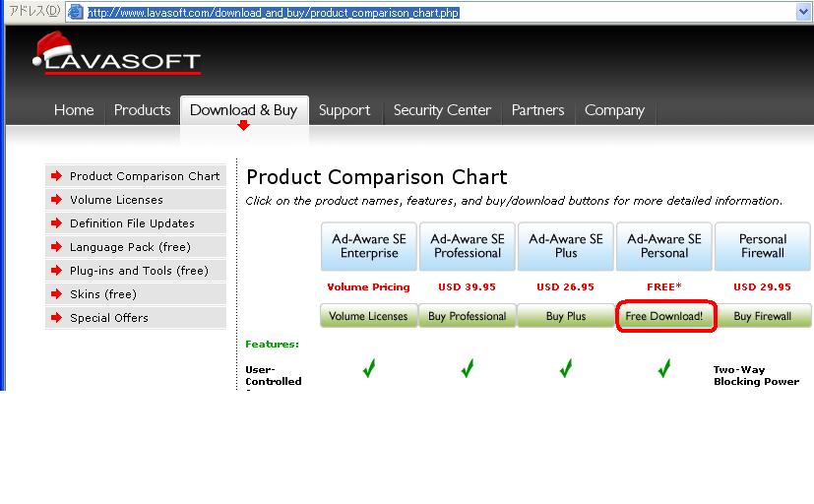814x504 pixels.
Task: Open the address bar dropdown arrow
Action: (x=803, y=12)
